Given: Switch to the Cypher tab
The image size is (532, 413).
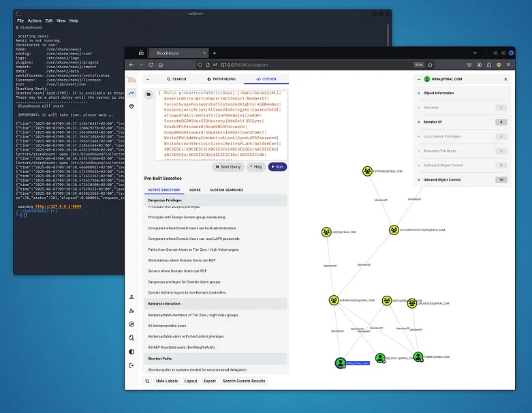Looking at the screenshot, I should [x=266, y=79].
